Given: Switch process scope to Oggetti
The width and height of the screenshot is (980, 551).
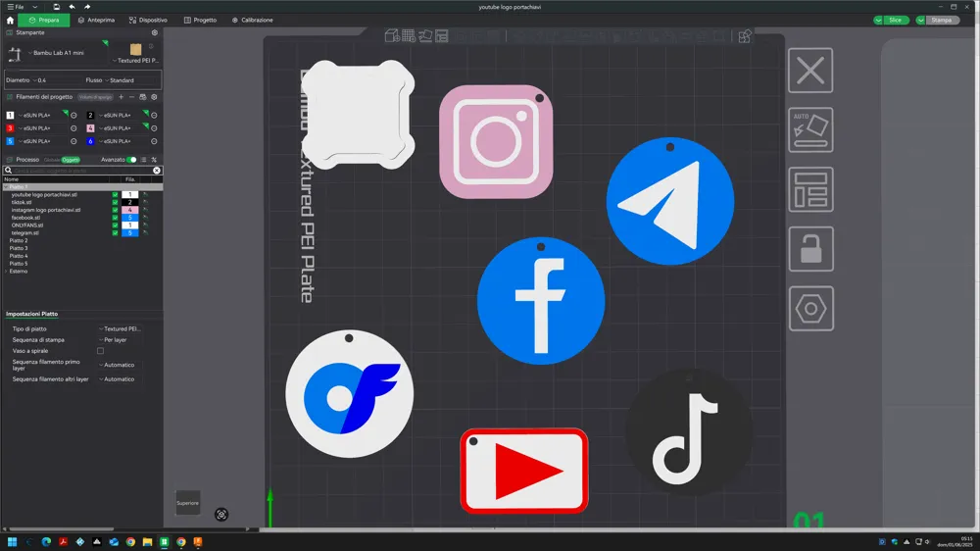Looking at the screenshot, I should tap(71, 160).
